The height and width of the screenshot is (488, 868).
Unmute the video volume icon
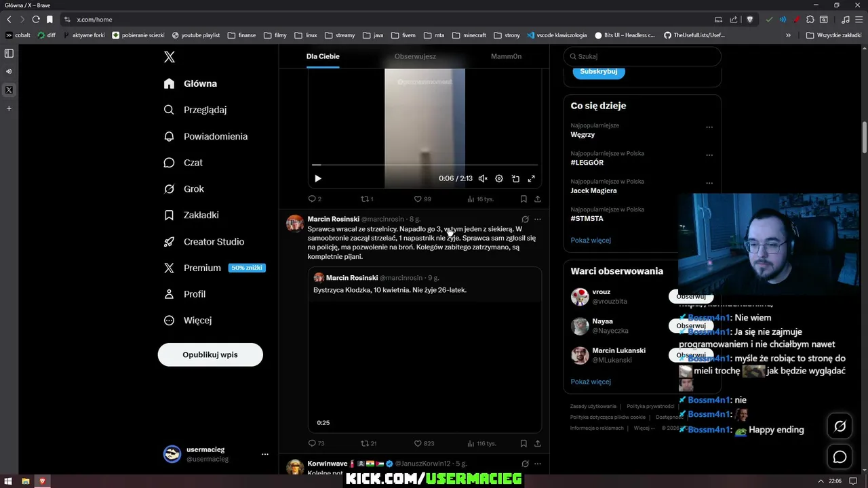[x=483, y=179]
